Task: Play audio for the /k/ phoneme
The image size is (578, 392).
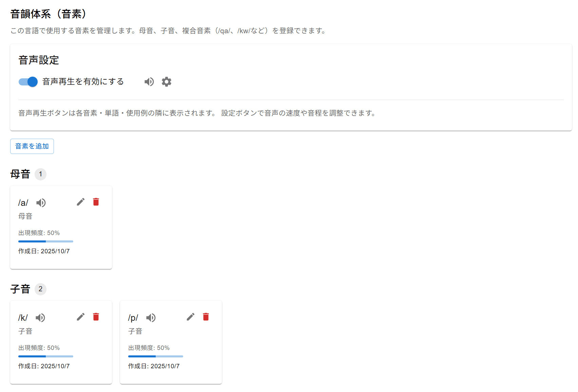Action: click(x=40, y=318)
